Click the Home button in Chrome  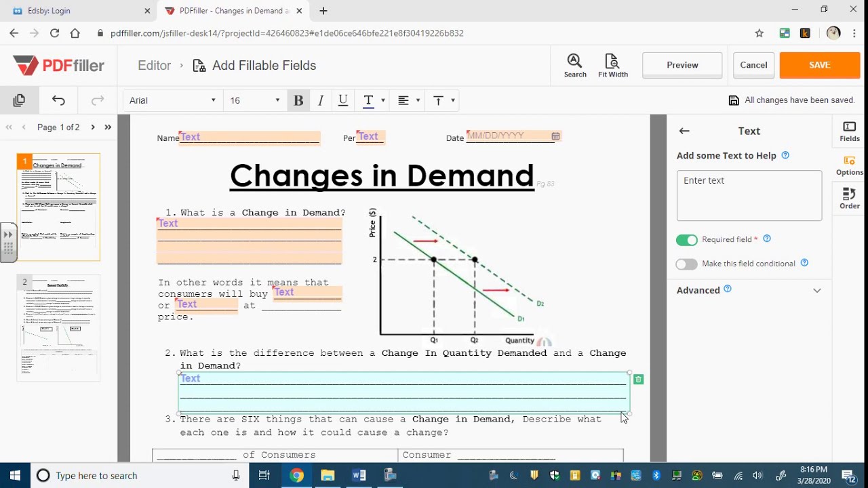click(x=75, y=33)
